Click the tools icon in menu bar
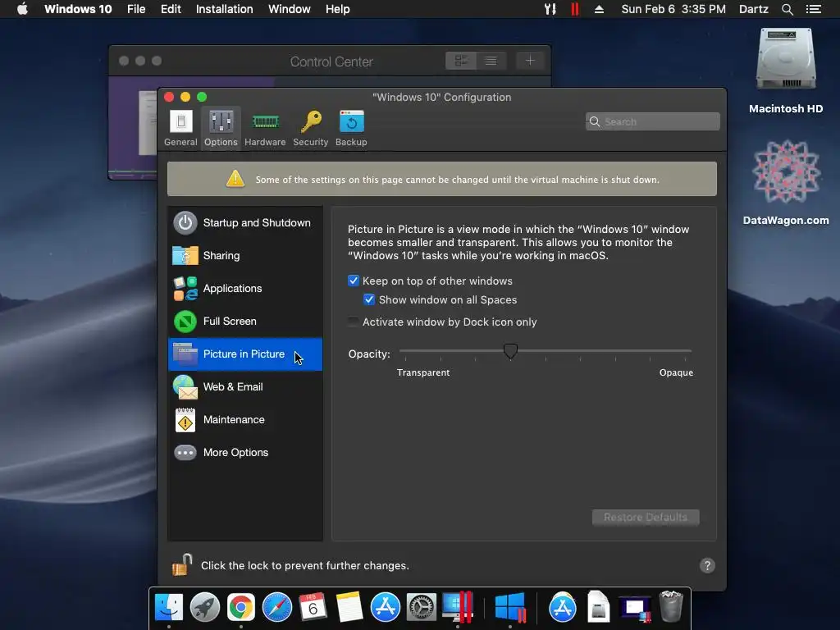 (x=550, y=9)
